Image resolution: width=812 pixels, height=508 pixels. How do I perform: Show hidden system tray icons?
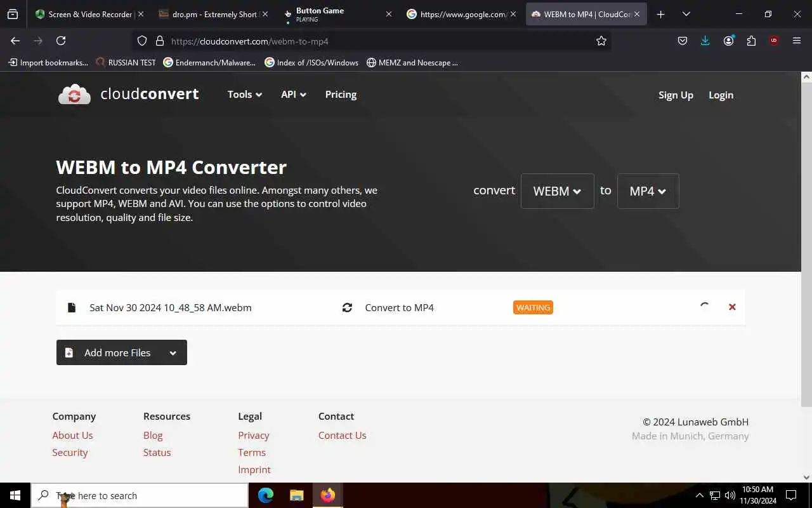coord(700,495)
